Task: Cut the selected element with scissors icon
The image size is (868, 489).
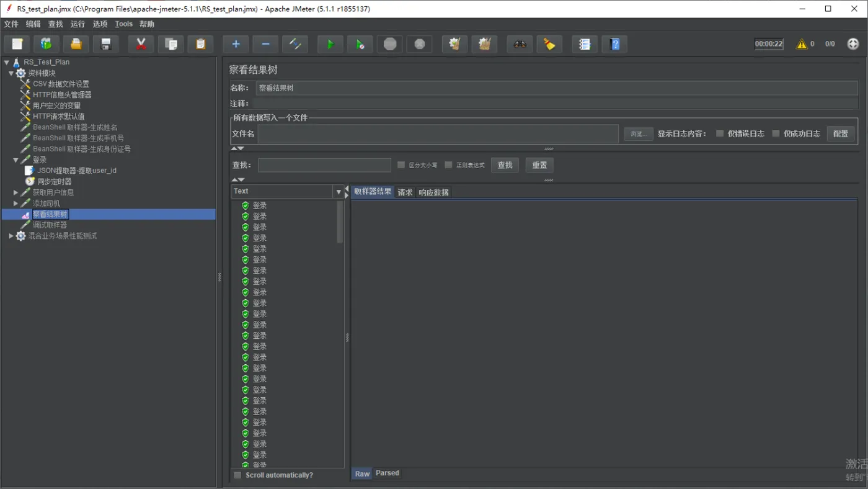Action: pyautogui.click(x=141, y=44)
